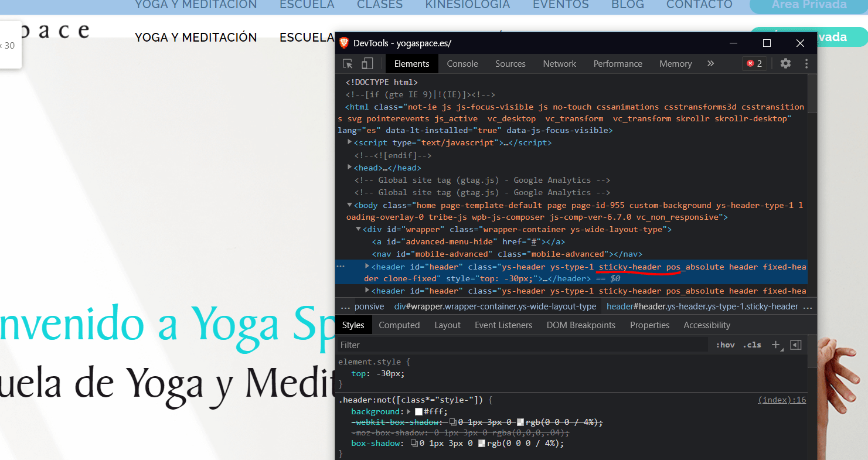This screenshot has height=460, width=868.
Task: Switch to the Console tab
Action: pyautogui.click(x=462, y=64)
